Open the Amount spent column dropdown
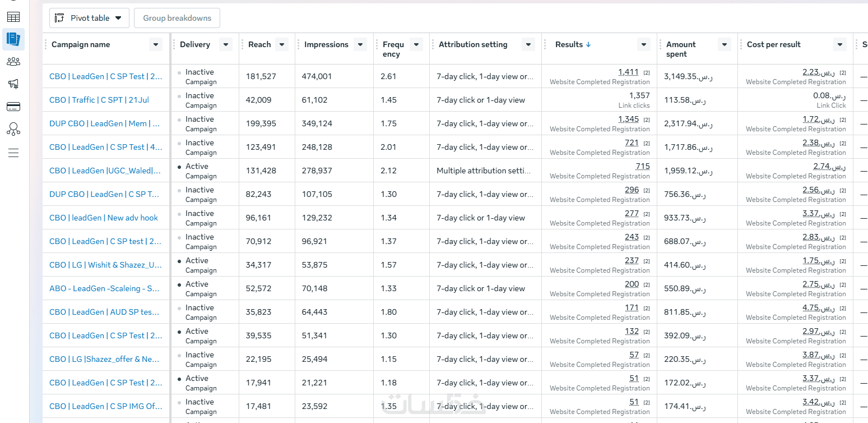This screenshot has width=868, height=423. point(725,45)
